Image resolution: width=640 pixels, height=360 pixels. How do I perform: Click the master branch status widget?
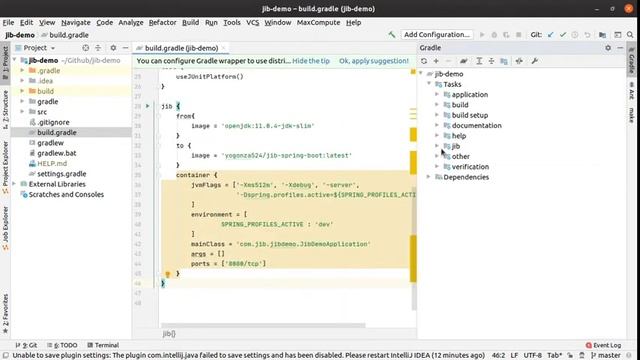[606, 356]
